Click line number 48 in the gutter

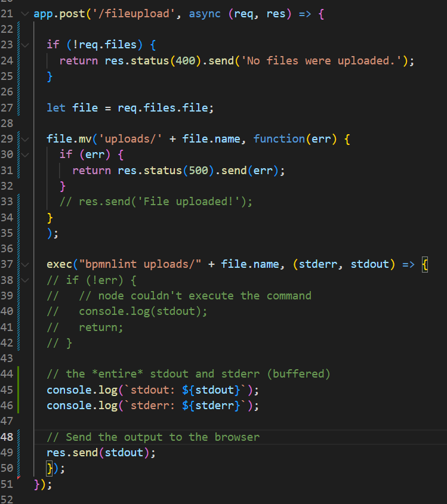pyautogui.click(x=7, y=437)
